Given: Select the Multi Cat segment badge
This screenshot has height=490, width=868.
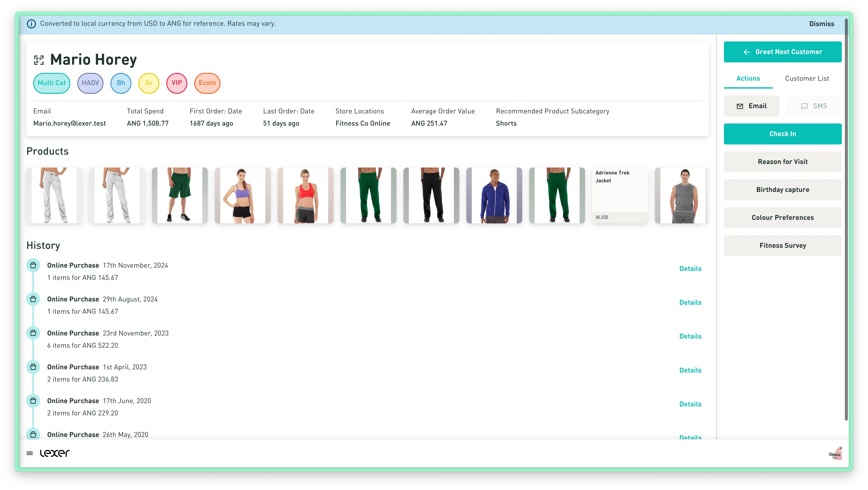Looking at the screenshot, I should click(52, 83).
